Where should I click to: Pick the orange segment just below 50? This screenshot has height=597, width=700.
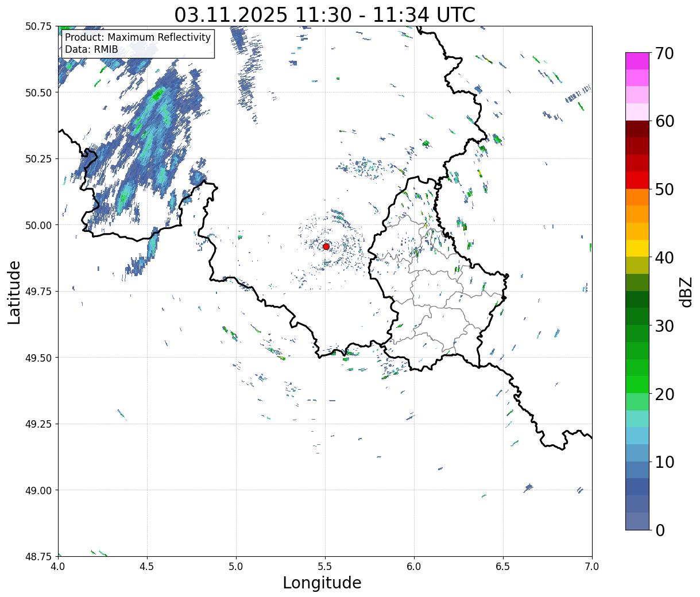(x=637, y=197)
